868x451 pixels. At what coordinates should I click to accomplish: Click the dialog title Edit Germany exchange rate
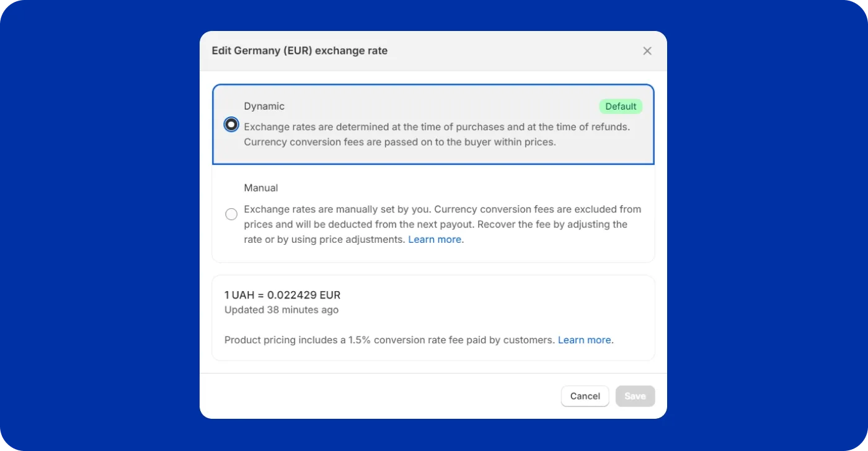299,50
